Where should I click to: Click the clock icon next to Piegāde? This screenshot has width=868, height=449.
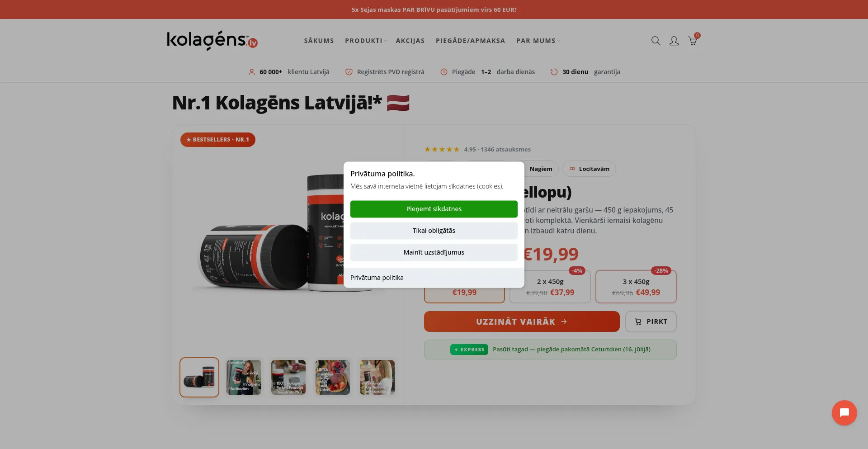tap(444, 72)
